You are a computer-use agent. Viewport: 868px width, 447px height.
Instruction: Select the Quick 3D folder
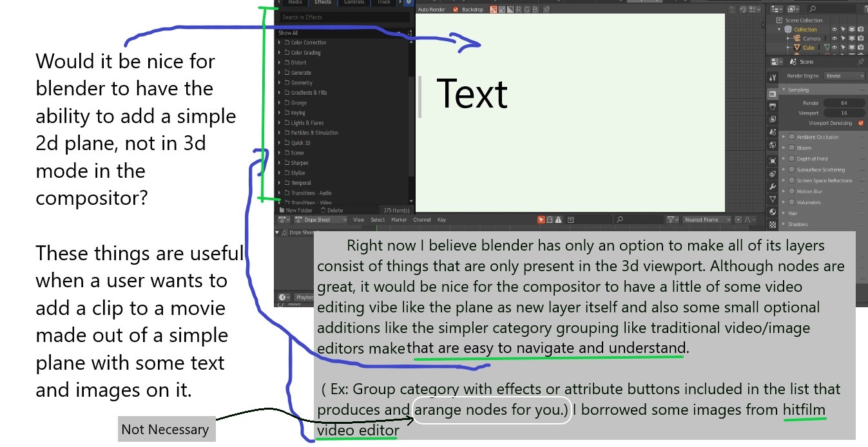343,143
